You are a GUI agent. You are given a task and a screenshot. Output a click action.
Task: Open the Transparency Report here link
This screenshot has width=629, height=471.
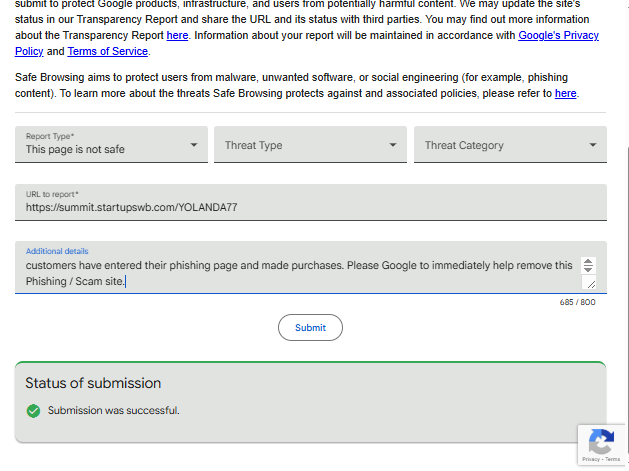[177, 35]
